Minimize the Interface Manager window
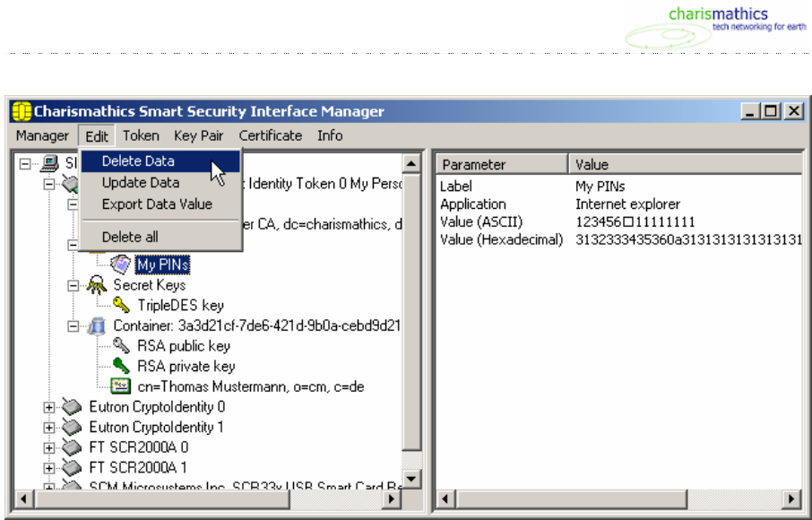 pyautogui.click(x=750, y=111)
